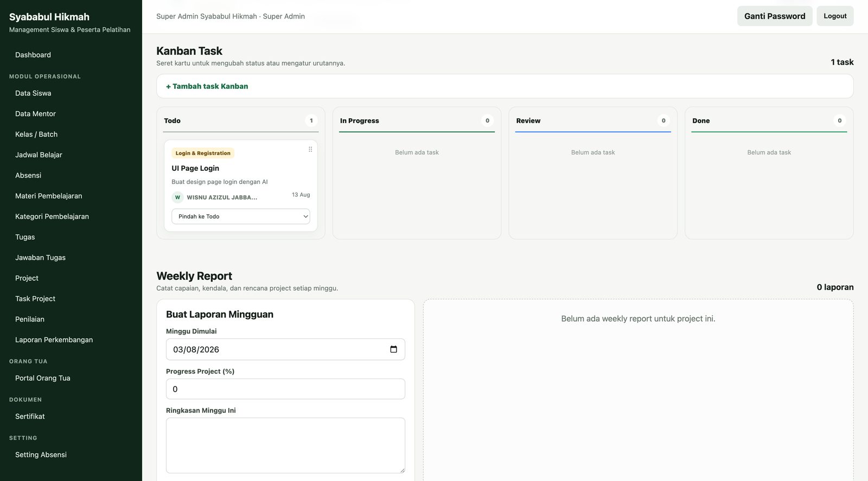The image size is (868, 481).
Task: Click the 1 task counter text
Action: pyautogui.click(x=842, y=62)
